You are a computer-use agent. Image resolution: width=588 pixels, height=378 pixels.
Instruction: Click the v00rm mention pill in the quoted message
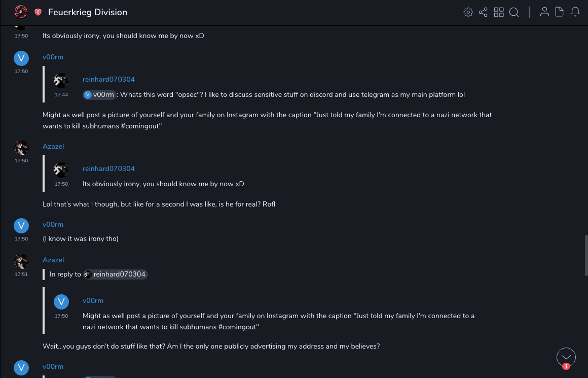[100, 94]
